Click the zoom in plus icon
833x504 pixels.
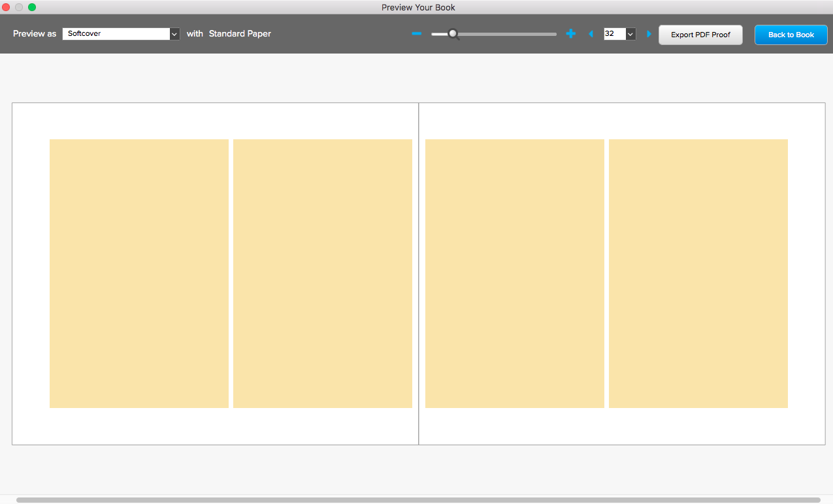(x=570, y=34)
